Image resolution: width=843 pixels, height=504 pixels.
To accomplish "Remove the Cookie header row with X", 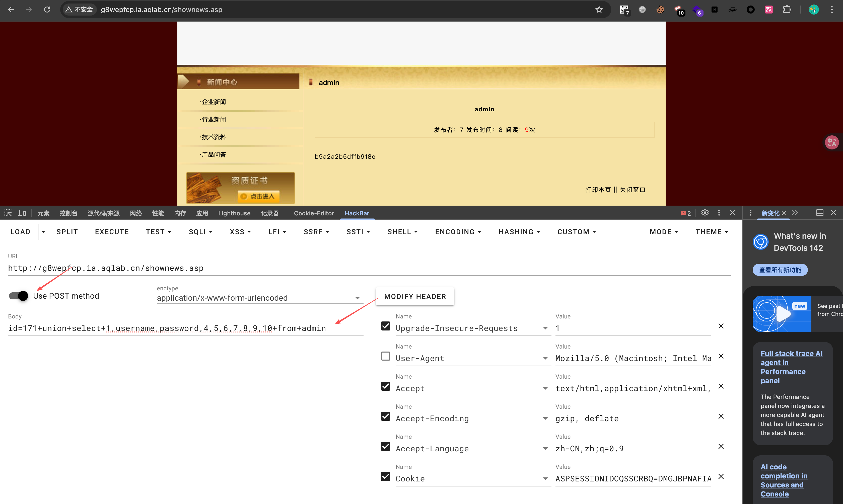I will click(721, 476).
